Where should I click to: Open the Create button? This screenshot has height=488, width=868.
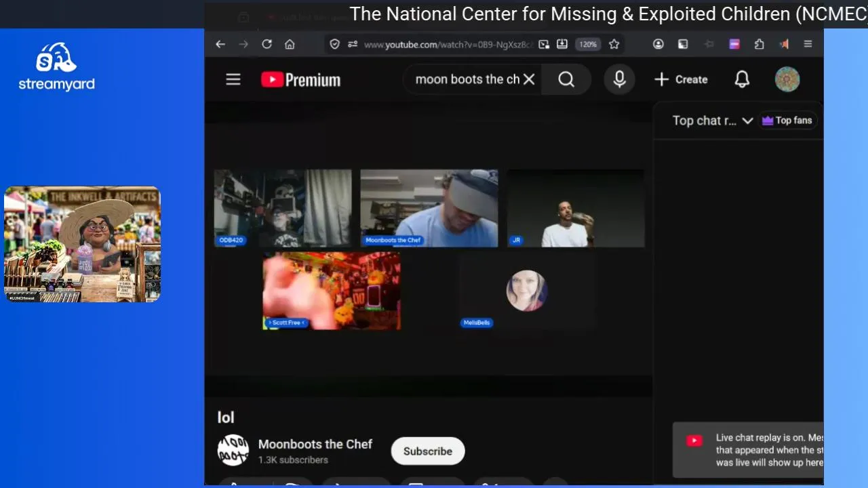(681, 79)
